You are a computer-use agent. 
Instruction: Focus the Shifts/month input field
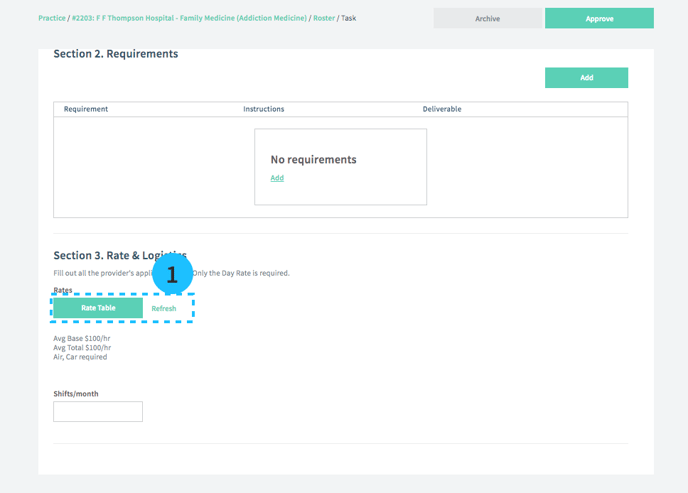98,411
